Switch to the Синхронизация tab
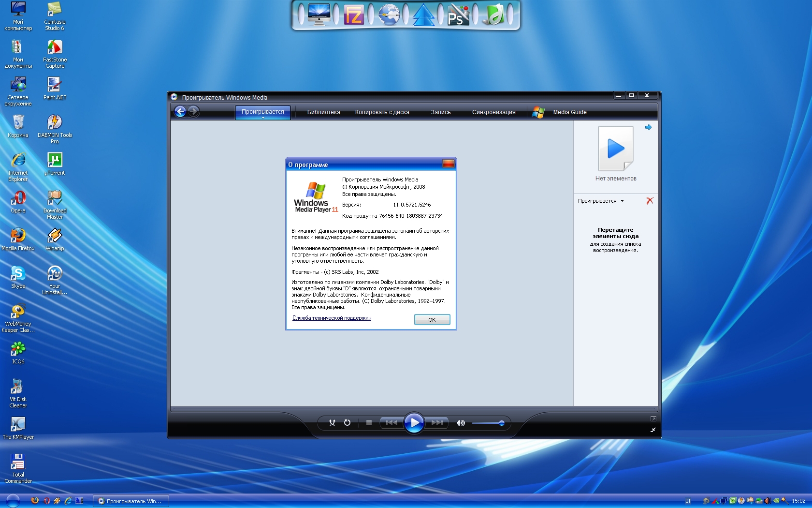This screenshot has height=508, width=812. click(493, 112)
